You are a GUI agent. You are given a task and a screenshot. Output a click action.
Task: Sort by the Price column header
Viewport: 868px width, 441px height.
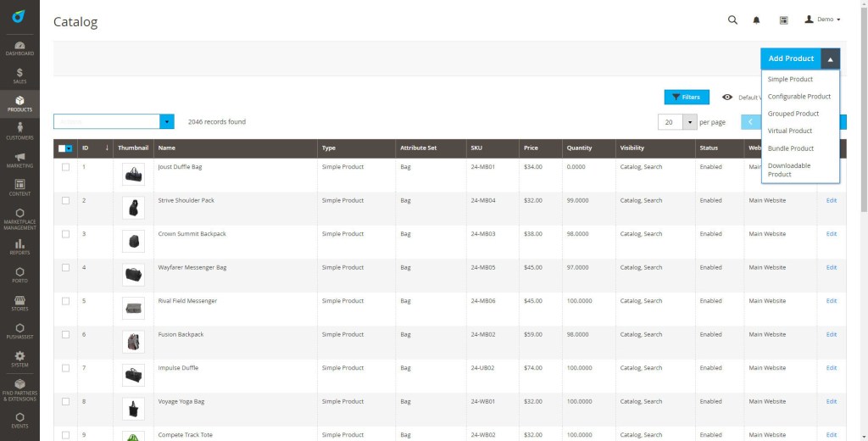540,148
